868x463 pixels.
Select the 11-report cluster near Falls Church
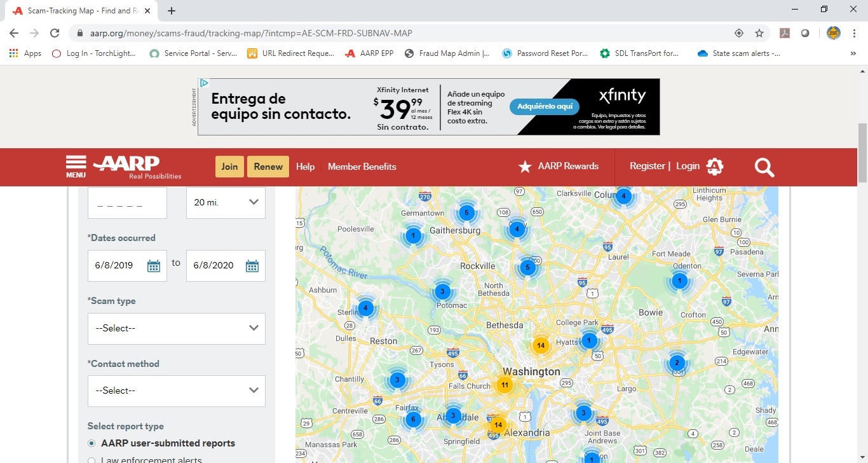(x=505, y=385)
